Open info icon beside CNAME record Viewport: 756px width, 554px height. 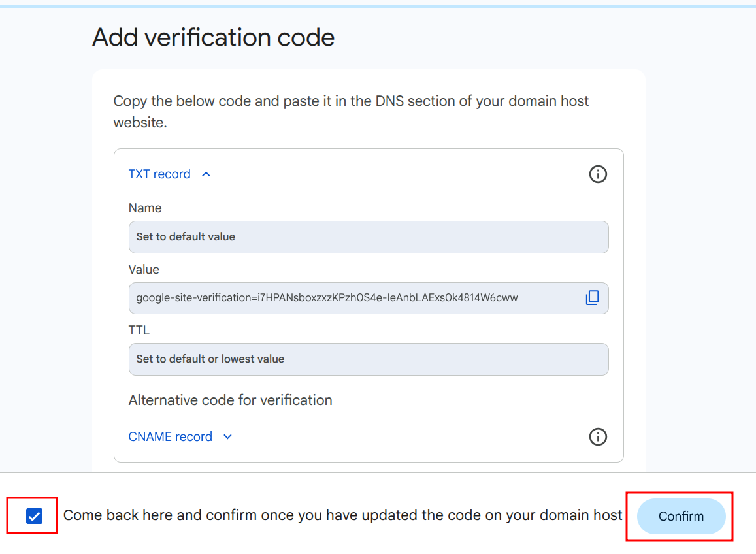tap(598, 436)
